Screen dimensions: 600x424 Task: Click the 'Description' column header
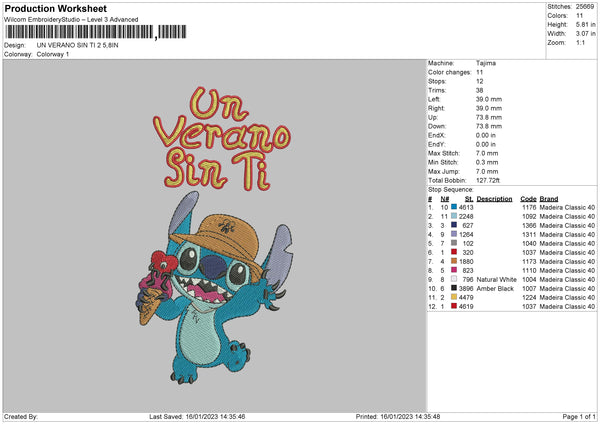click(x=494, y=199)
